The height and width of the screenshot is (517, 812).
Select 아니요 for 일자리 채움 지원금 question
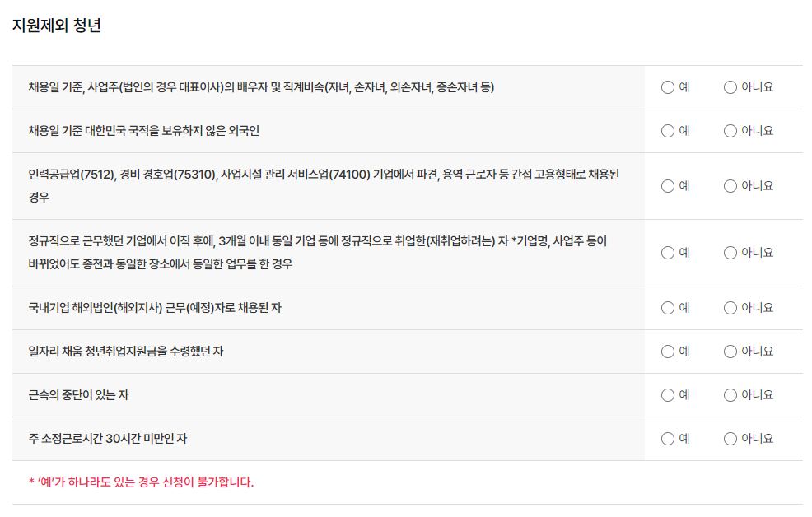729,352
